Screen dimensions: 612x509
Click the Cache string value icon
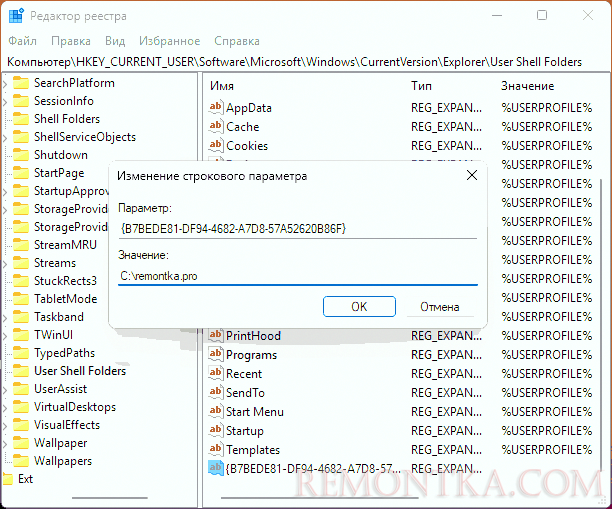215,126
